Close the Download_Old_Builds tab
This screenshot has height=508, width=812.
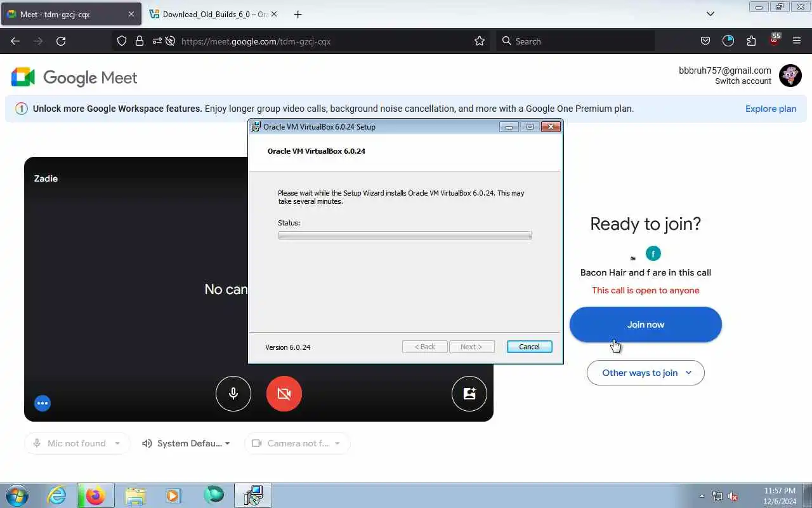pyautogui.click(x=274, y=14)
